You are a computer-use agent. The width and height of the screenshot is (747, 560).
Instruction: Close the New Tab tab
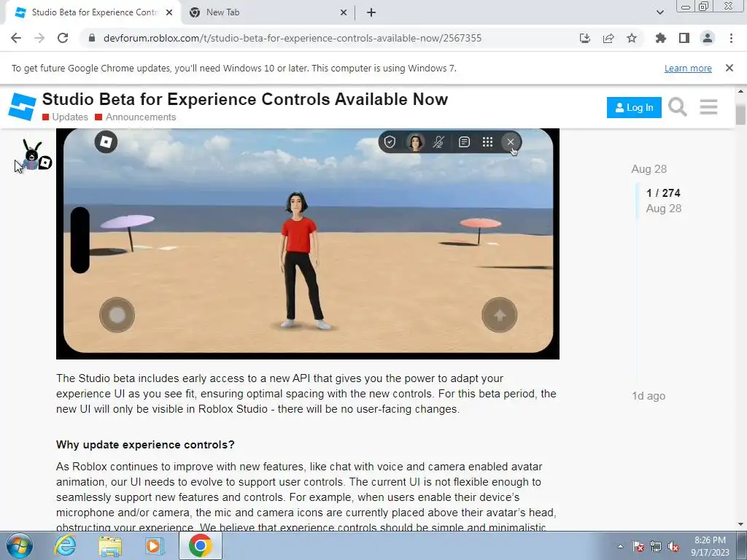click(344, 12)
